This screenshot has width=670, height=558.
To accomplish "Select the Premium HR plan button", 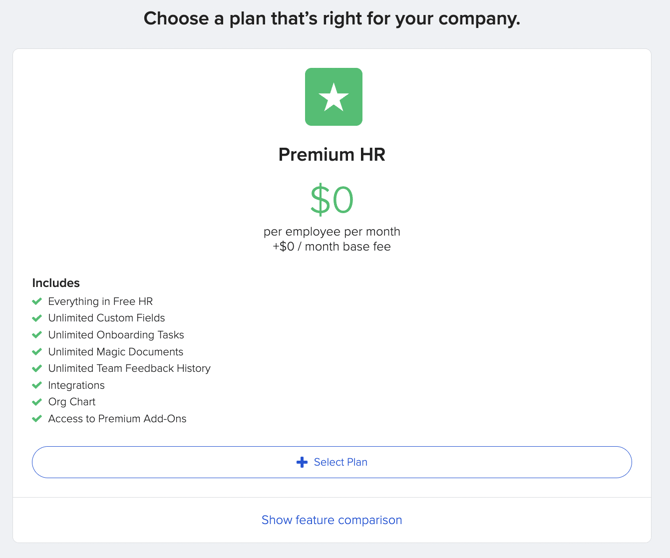I will pos(332,462).
